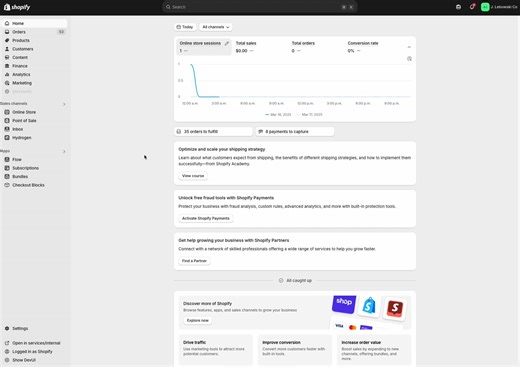Click the Content icon in the sidebar

click(x=7, y=57)
